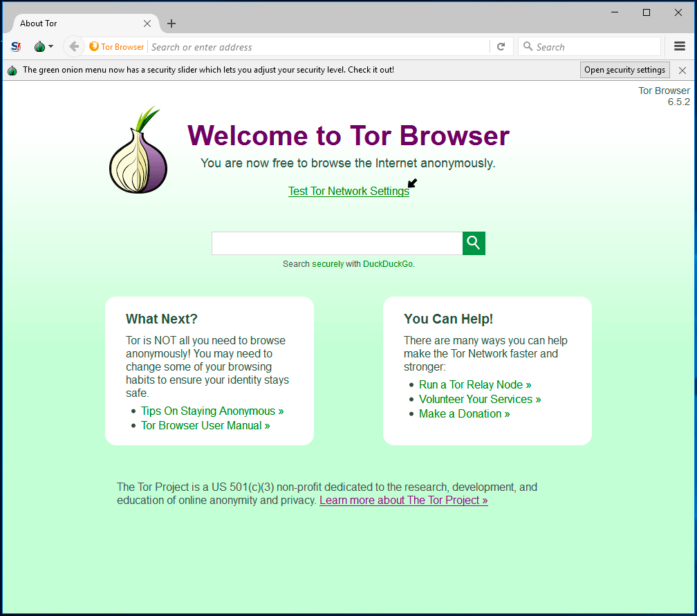
Task: Open Tor Browser User Manual link
Action: coord(205,426)
